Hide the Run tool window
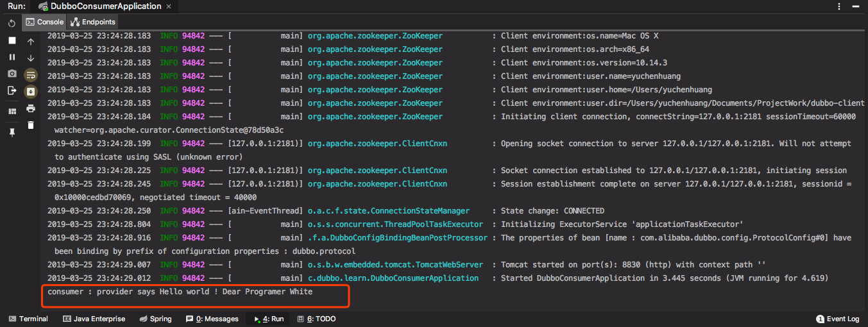The image size is (868, 327). coord(857,6)
